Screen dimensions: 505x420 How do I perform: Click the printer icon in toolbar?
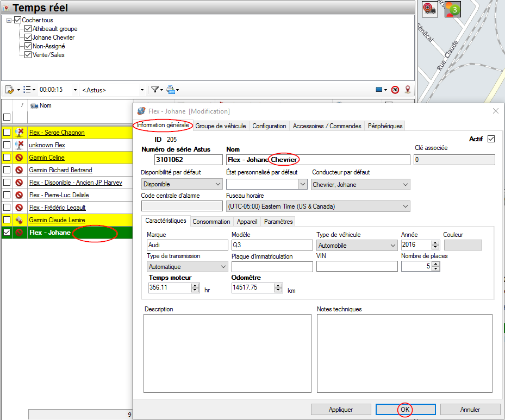(171, 90)
